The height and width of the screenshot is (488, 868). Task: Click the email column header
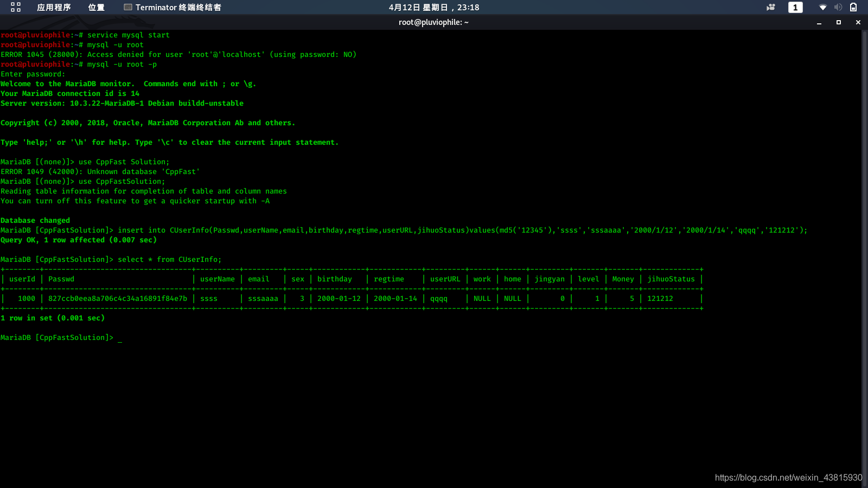tap(259, 279)
